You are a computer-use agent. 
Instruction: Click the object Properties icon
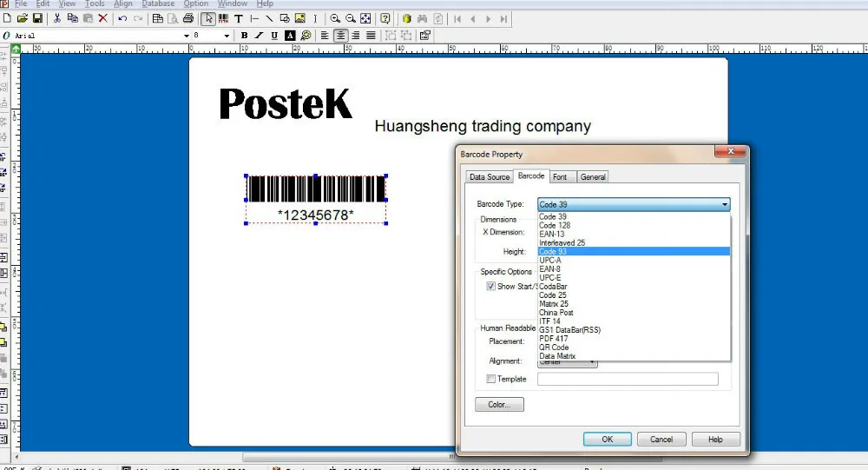pos(425,36)
